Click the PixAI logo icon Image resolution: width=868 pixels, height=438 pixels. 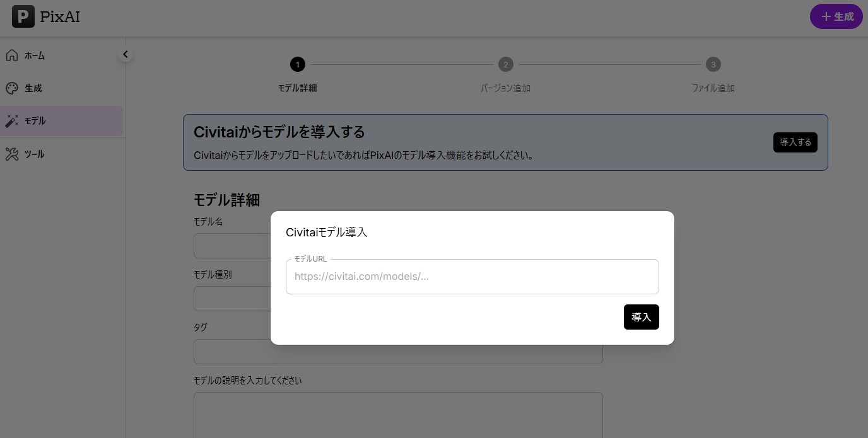(x=23, y=16)
